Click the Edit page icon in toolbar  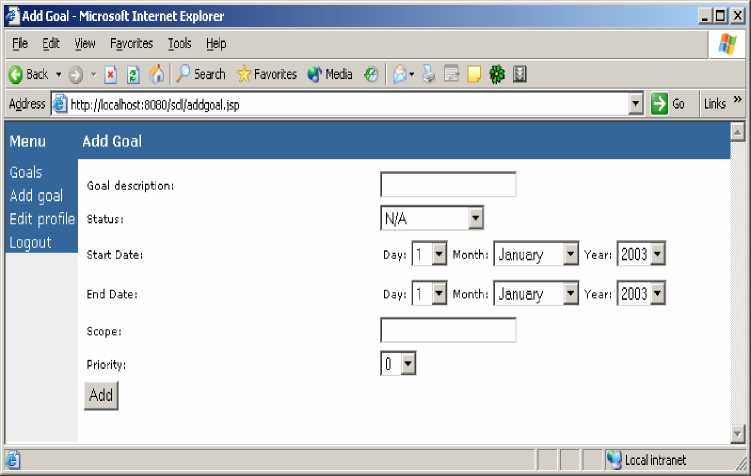[451, 74]
